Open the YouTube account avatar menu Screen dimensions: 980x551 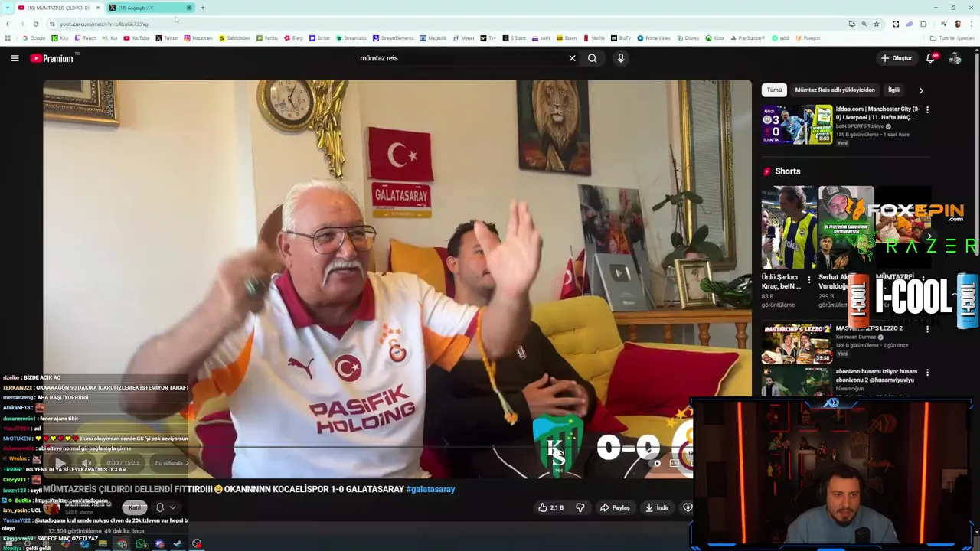[x=955, y=58]
